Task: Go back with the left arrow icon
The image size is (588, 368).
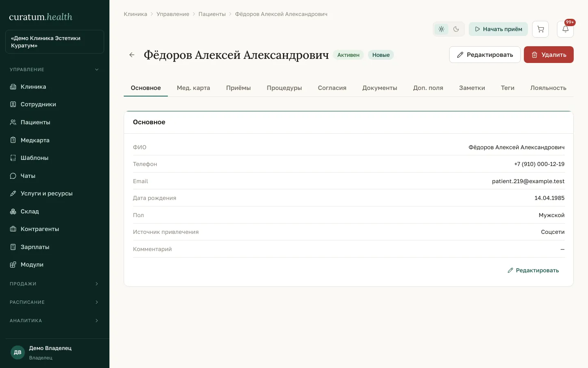Action: coord(131,55)
